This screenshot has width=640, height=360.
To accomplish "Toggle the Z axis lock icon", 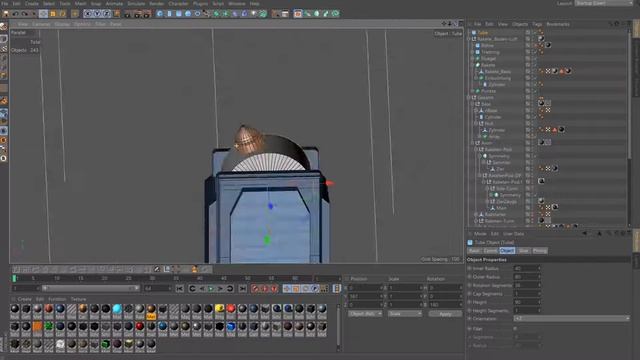I will (x=107, y=13).
